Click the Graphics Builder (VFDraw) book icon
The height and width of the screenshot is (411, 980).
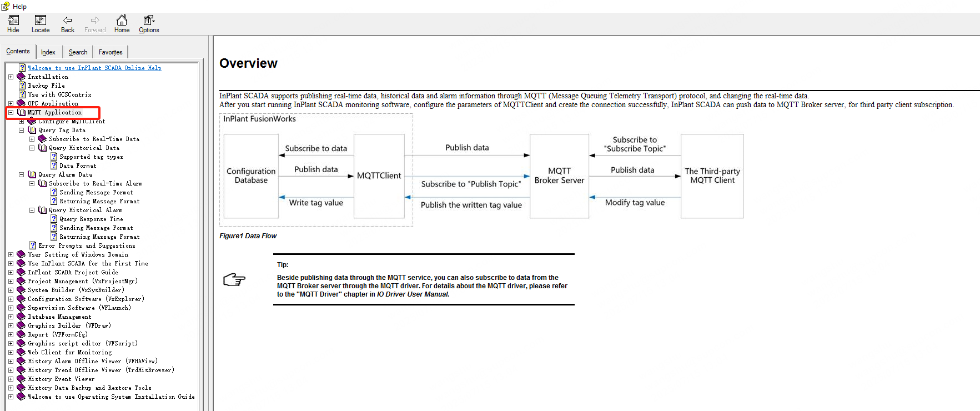pos(21,325)
